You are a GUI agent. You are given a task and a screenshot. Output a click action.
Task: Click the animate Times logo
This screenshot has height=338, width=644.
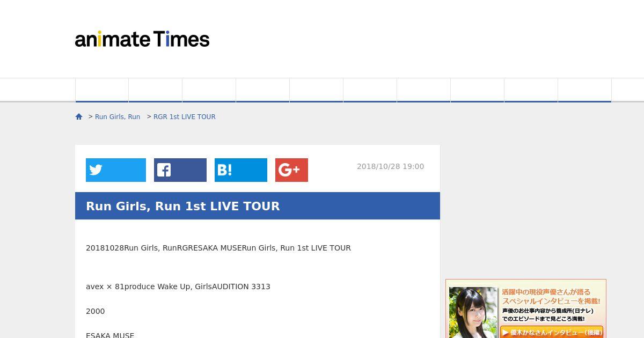point(142,39)
